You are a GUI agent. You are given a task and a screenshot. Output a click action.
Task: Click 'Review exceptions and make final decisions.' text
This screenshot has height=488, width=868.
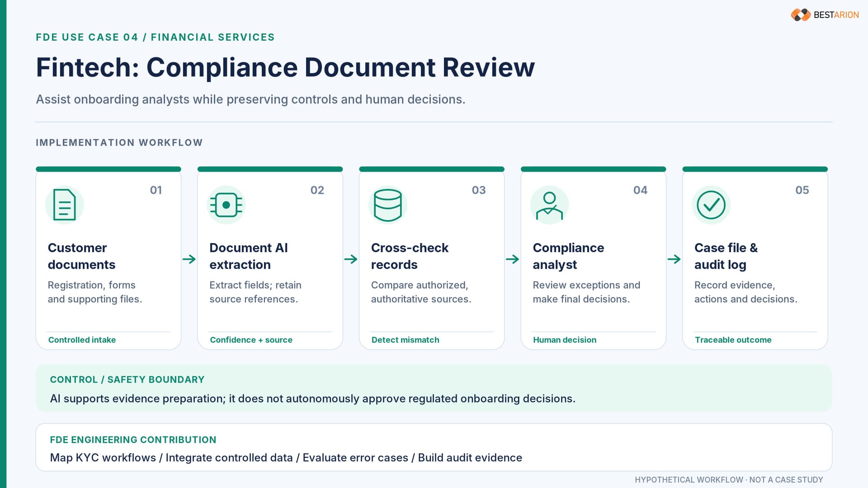[586, 292]
